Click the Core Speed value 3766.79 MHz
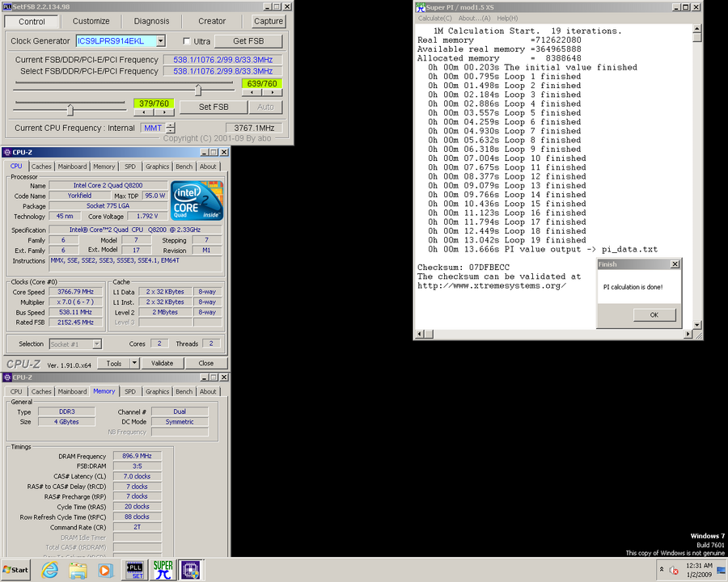The width and height of the screenshot is (728, 582). [x=76, y=292]
